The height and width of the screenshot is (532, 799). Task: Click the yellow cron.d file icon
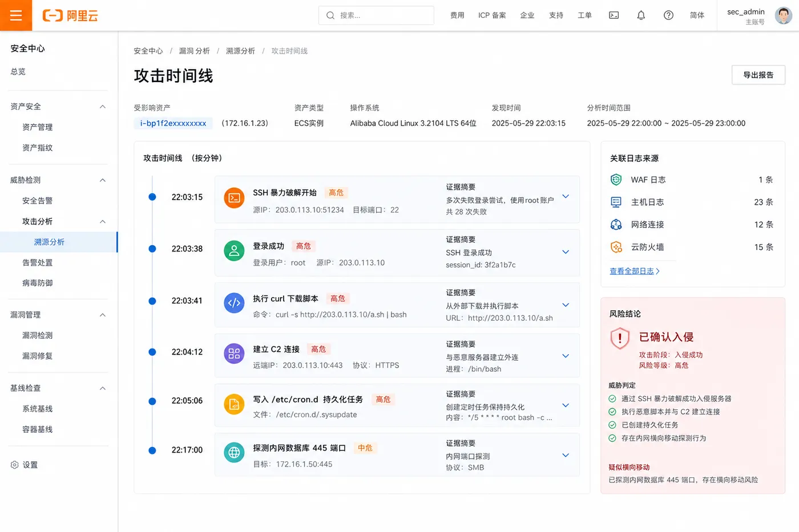(234, 404)
